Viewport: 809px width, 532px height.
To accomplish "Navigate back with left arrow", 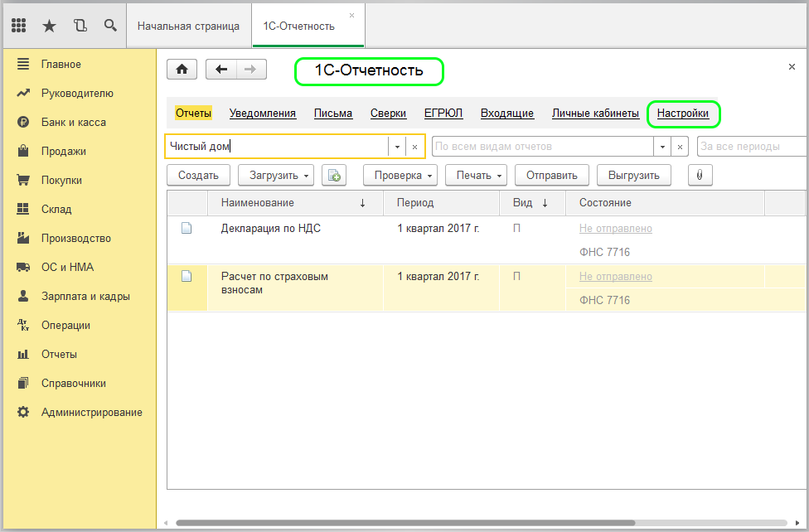I will click(x=221, y=69).
